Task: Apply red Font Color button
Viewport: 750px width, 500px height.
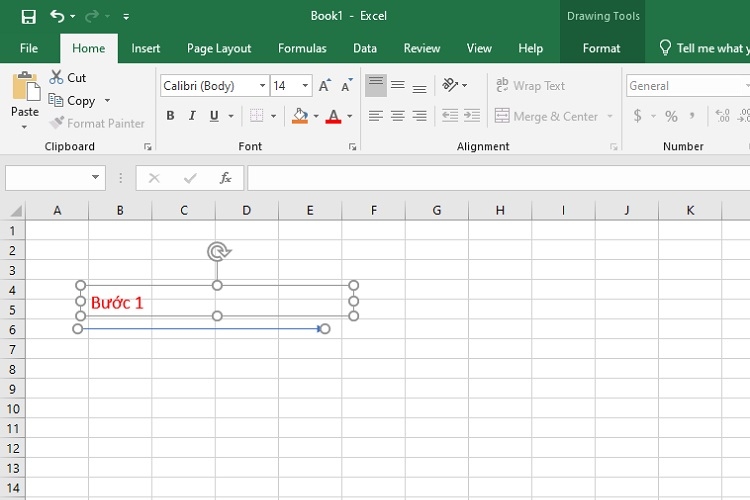Action: click(333, 116)
